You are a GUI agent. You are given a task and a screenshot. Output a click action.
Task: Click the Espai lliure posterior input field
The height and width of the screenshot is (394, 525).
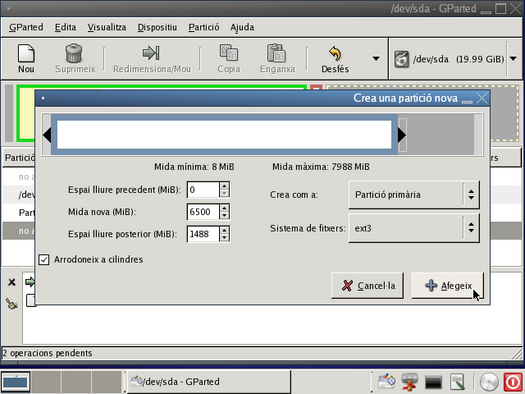203,234
